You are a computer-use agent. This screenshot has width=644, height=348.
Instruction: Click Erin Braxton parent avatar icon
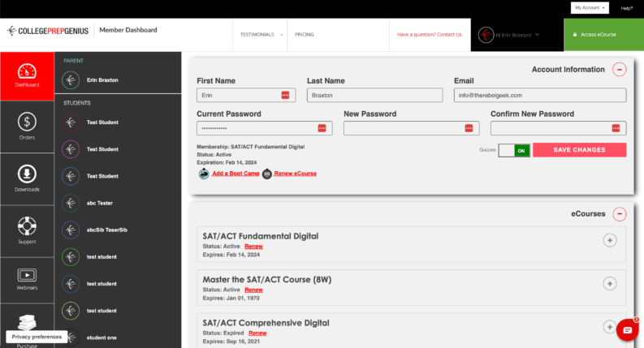pyautogui.click(x=71, y=80)
